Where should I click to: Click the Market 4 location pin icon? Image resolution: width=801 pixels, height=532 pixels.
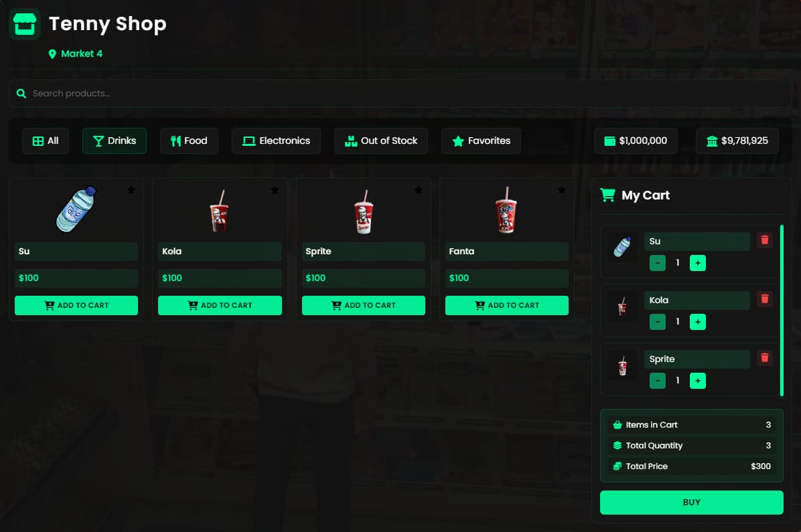coord(52,54)
